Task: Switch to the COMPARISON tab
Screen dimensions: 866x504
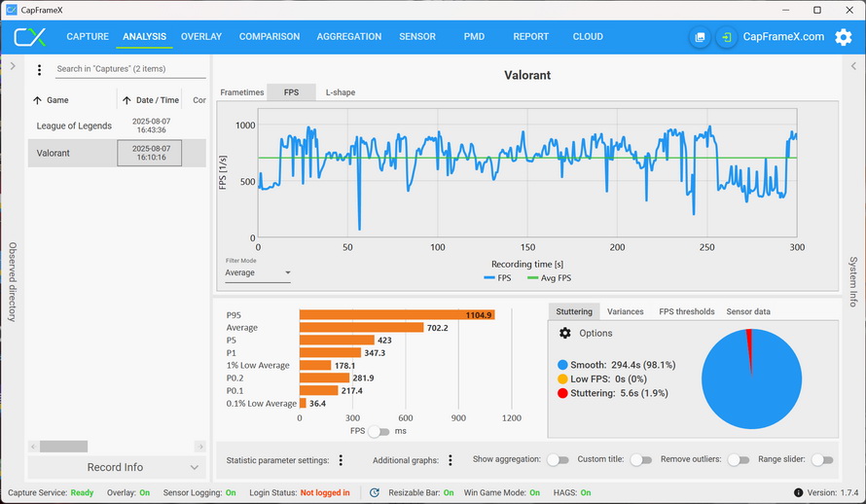Action: [270, 37]
